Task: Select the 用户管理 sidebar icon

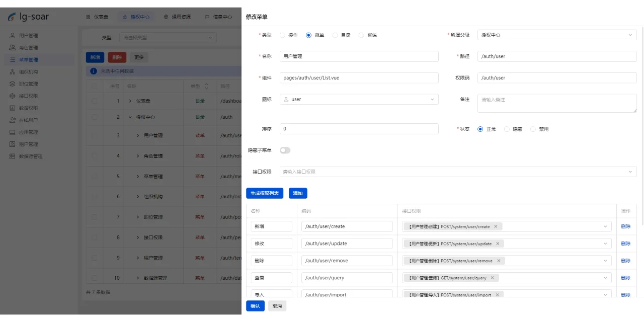Action: pyautogui.click(x=11, y=35)
